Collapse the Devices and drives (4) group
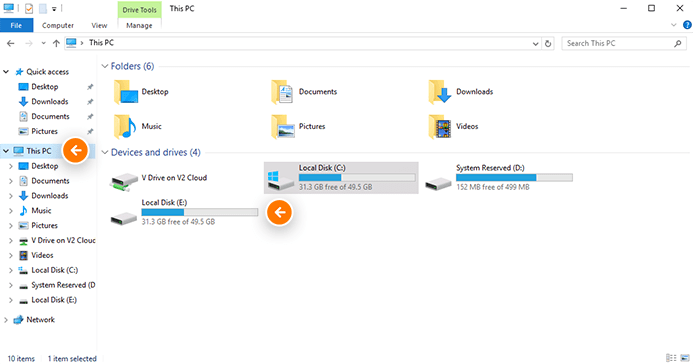This screenshot has height=364, width=693. pos(105,152)
